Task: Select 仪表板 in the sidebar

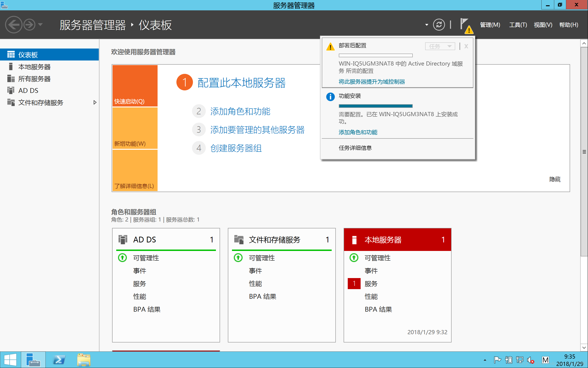Action: pyautogui.click(x=49, y=55)
